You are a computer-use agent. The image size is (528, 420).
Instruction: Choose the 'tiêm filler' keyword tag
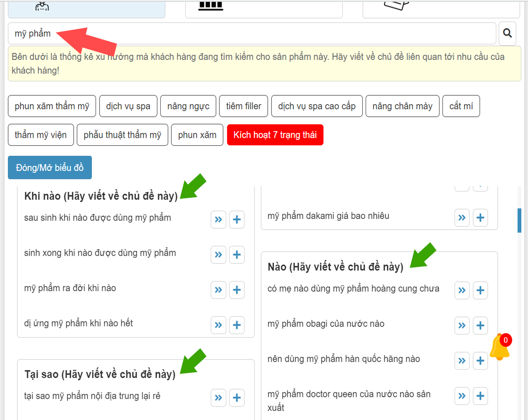coord(244,106)
